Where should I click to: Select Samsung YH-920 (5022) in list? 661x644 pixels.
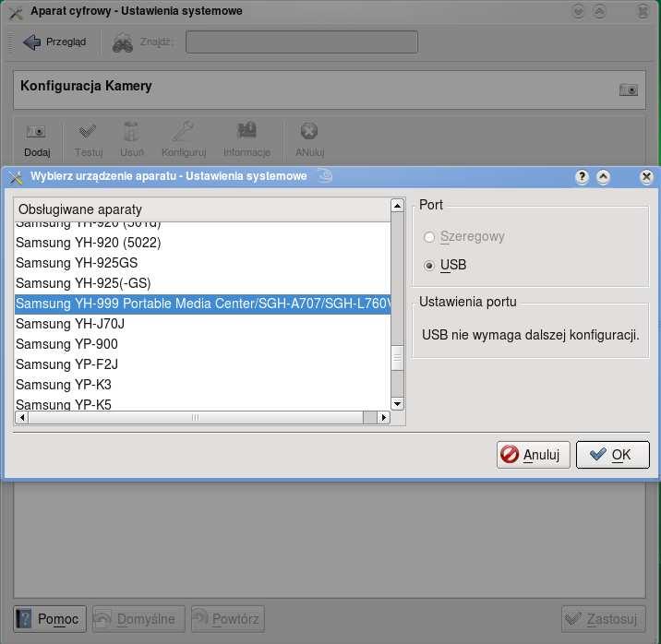point(202,243)
